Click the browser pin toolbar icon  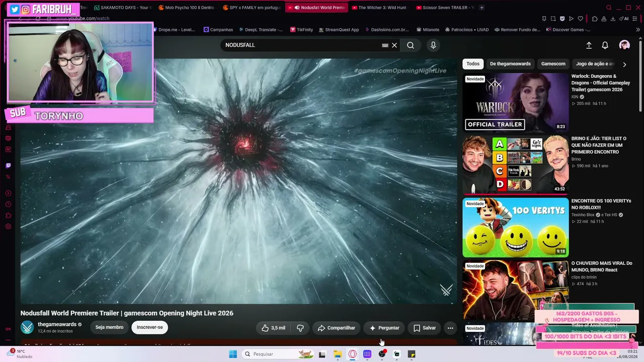544,19
